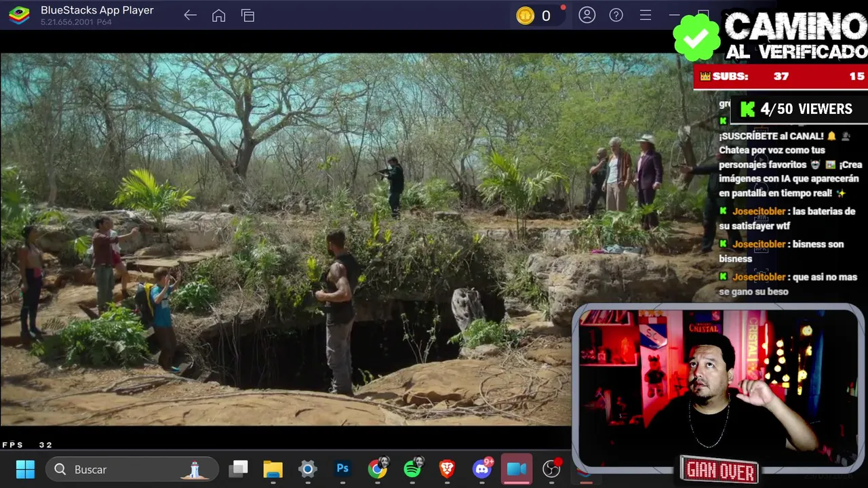Click chat message 'las baterias de su satisfayer wtf'

pyautogui.click(x=787, y=218)
